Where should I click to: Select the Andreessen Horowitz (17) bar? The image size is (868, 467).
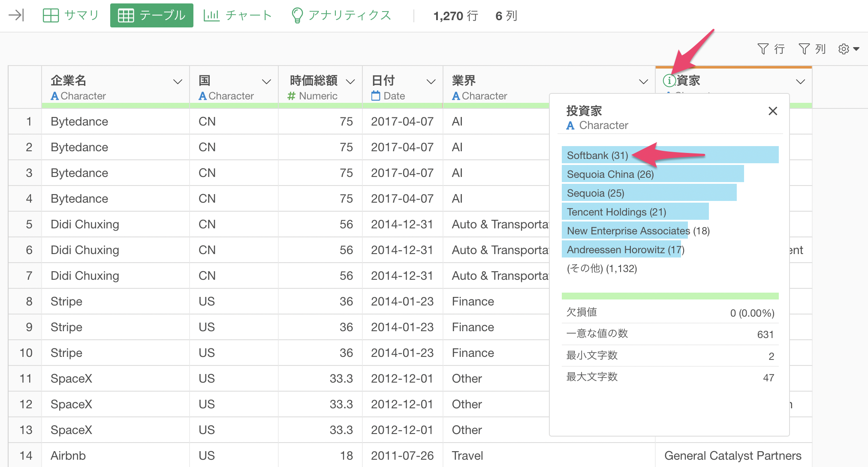coord(621,249)
